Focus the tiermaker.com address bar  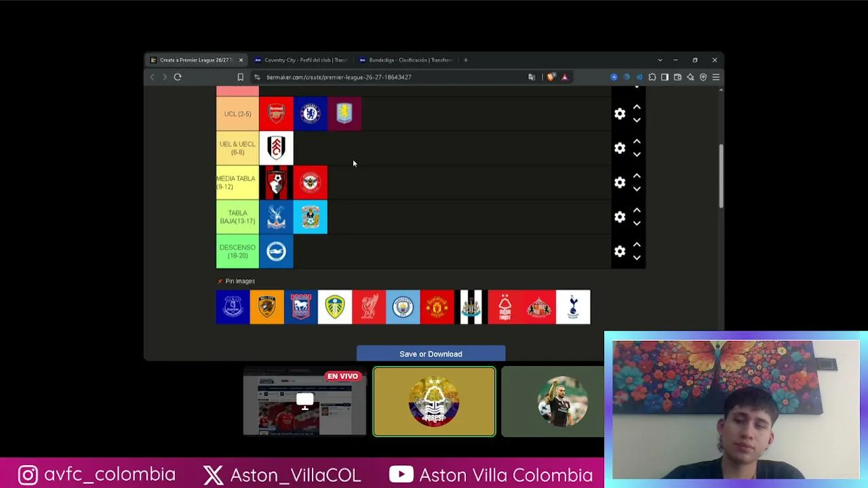click(x=393, y=77)
